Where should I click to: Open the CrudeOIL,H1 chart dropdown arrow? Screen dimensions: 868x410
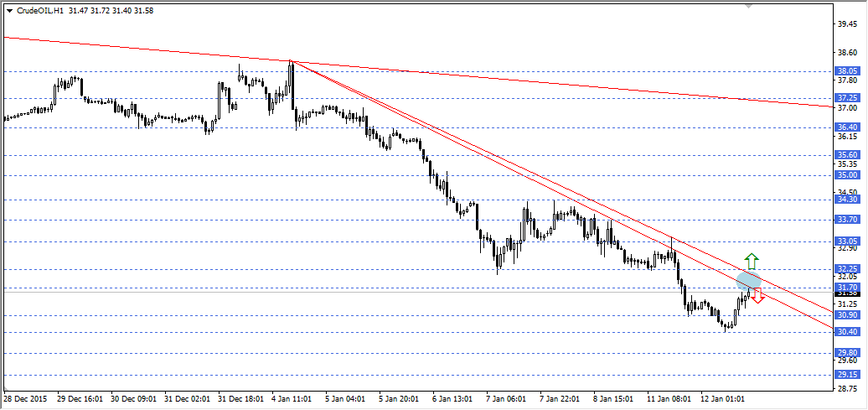coord(9,10)
